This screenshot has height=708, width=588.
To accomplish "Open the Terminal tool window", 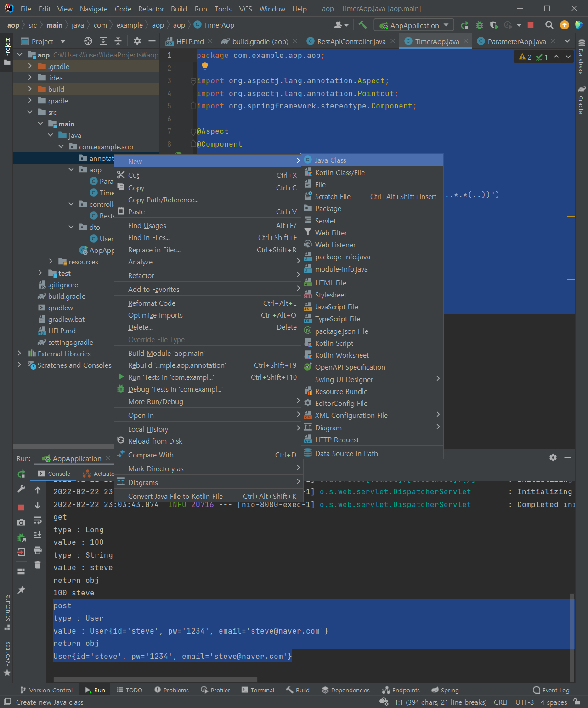I will (x=258, y=690).
